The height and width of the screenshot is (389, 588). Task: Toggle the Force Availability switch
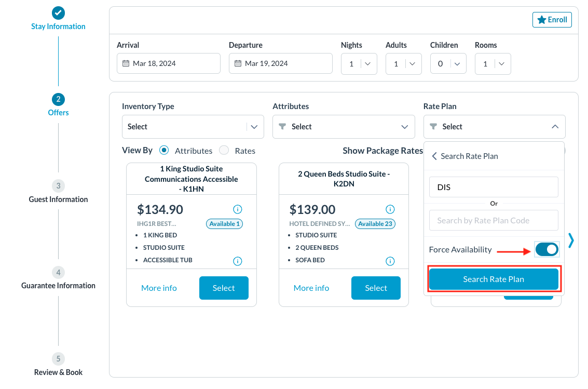(546, 250)
